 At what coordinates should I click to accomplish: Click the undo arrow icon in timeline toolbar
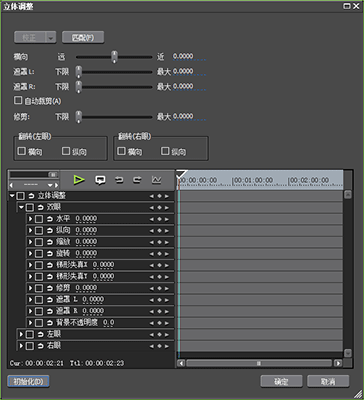(119, 180)
